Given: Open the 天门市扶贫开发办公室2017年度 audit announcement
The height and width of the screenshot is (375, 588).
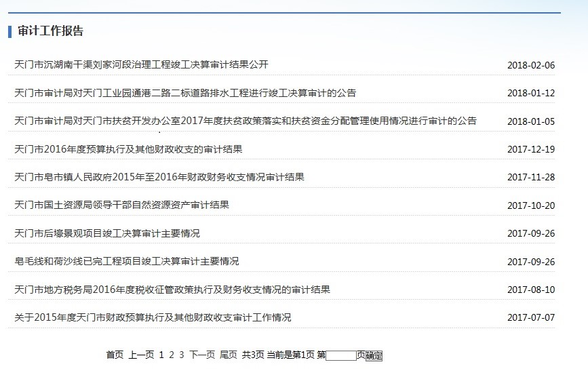Looking at the screenshot, I should click(x=246, y=121).
